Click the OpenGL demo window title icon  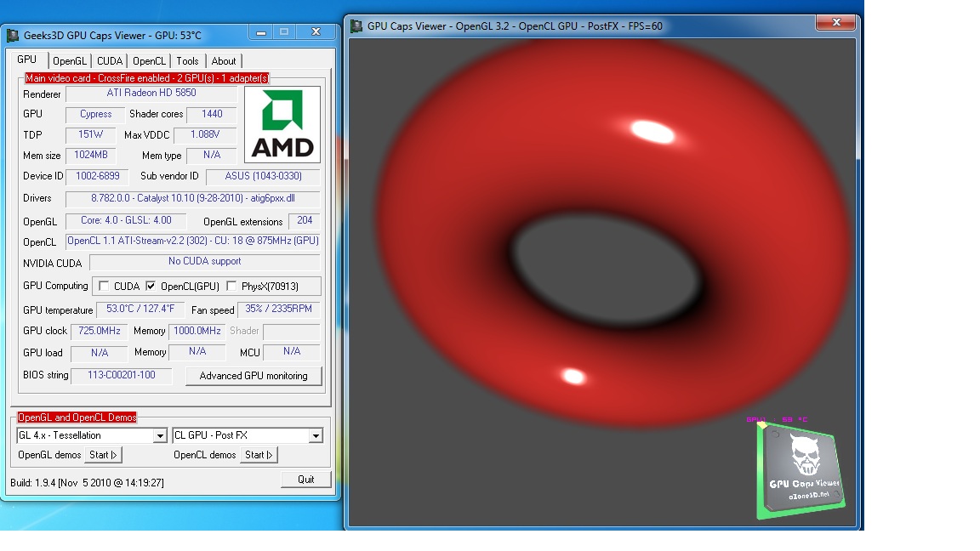pos(356,26)
